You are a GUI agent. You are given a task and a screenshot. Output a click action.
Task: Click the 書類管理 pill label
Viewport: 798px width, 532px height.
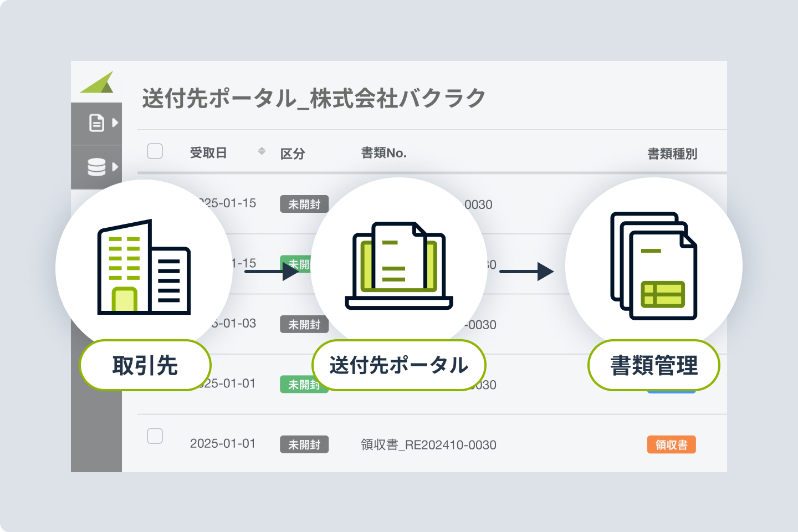tap(654, 366)
